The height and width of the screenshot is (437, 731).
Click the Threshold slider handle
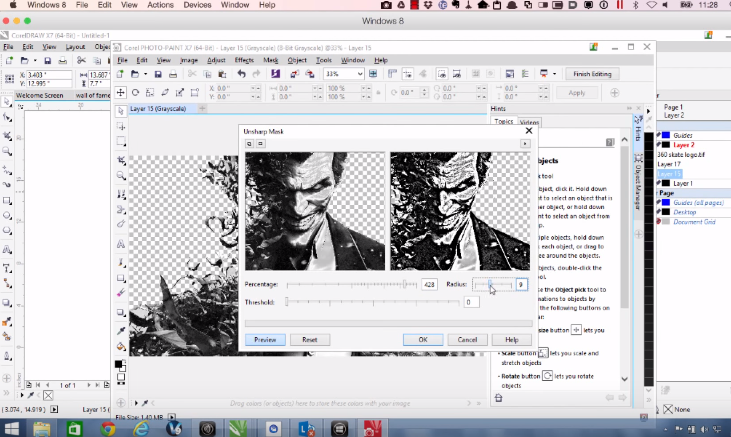[x=287, y=302]
